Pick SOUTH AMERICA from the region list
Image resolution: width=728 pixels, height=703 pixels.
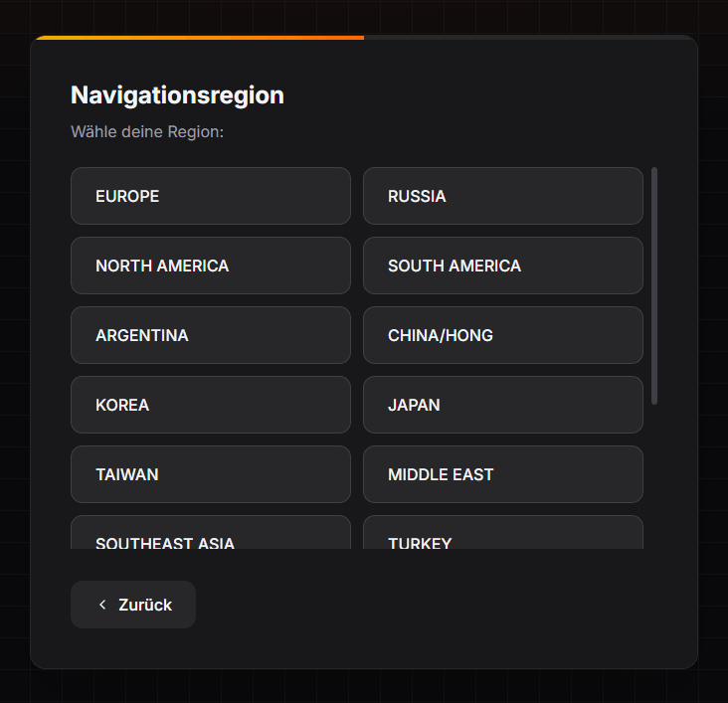502,265
